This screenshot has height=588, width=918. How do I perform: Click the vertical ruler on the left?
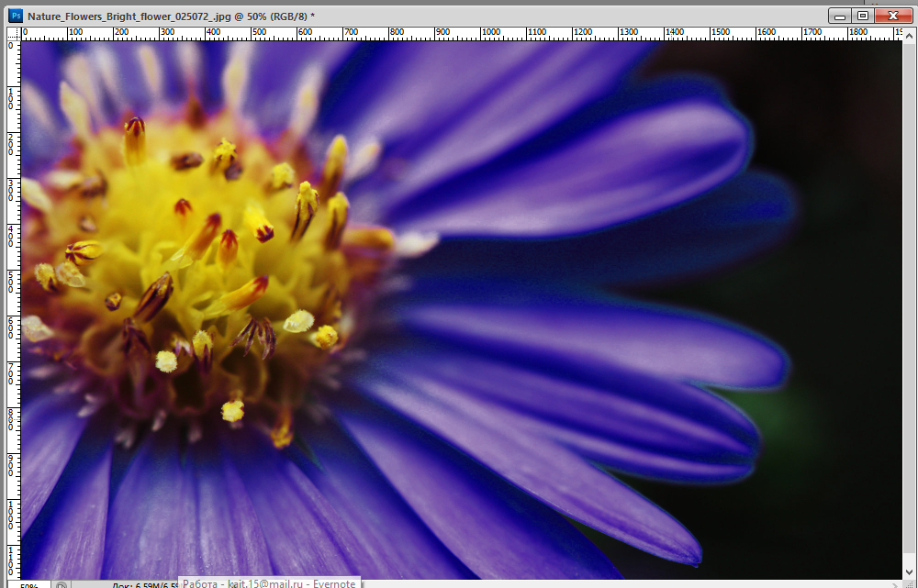14,309
